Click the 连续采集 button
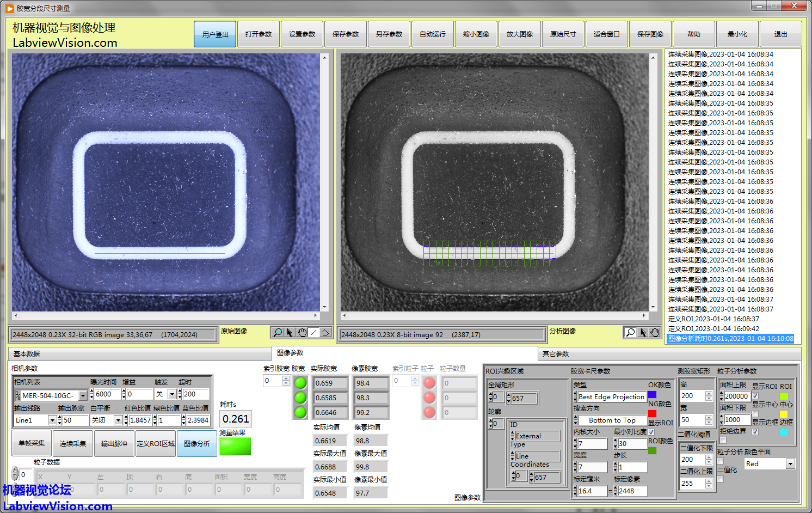 point(73,443)
